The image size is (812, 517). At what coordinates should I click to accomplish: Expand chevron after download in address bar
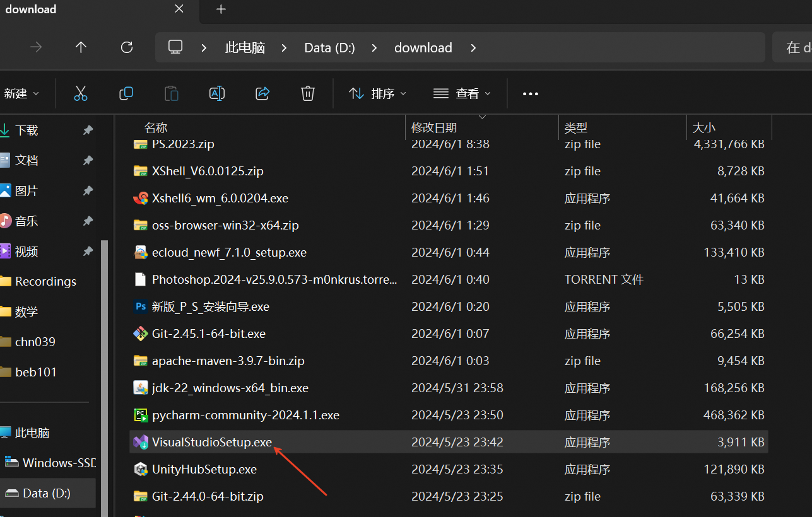coord(473,48)
